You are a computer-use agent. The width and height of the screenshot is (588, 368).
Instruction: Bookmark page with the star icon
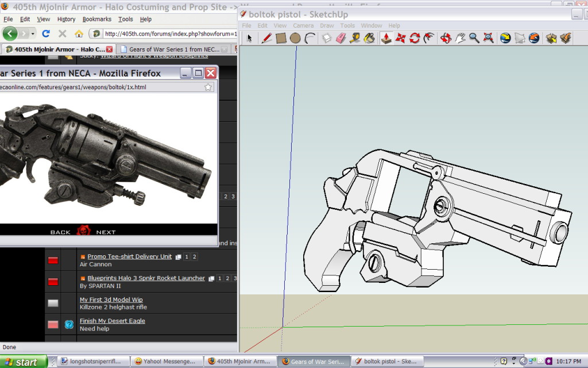[208, 87]
